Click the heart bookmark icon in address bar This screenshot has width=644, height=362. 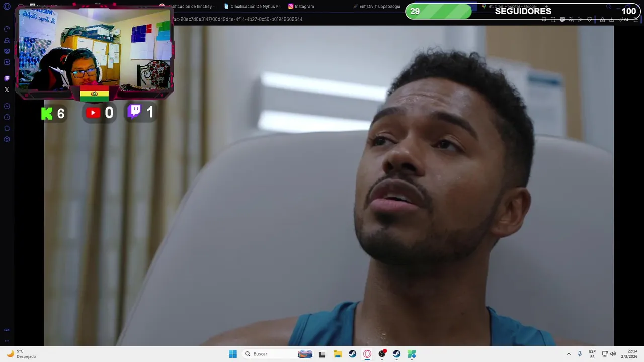[589, 20]
